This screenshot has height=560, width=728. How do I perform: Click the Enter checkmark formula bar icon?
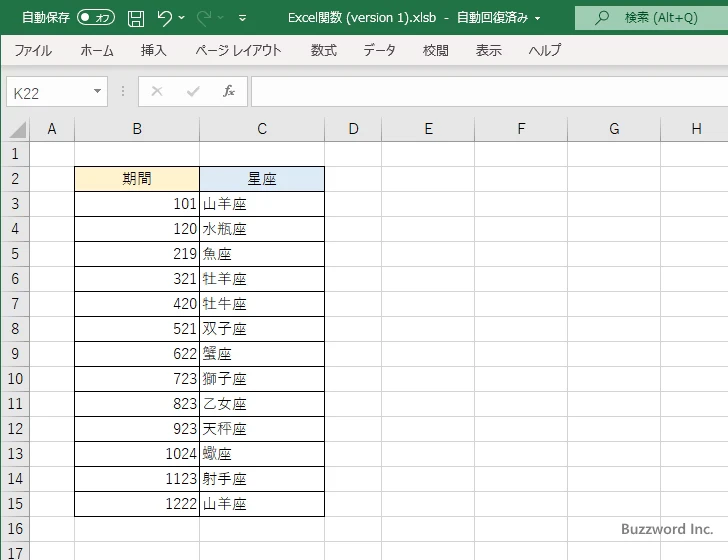(193, 91)
